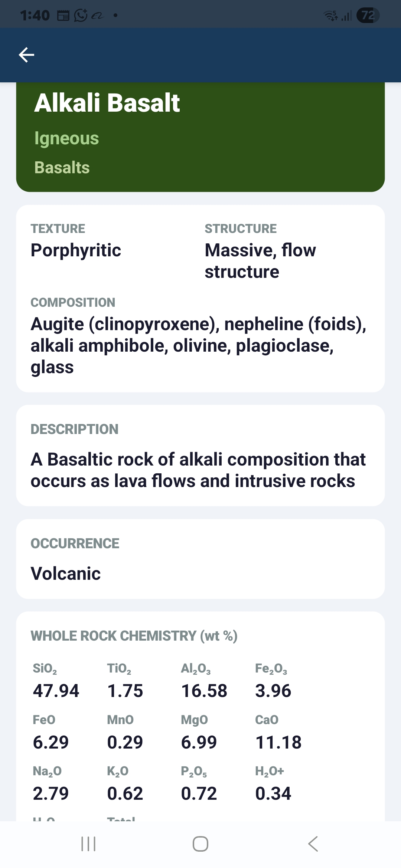The image size is (401, 868).
Task: Tap the Android back navigation chevron
Action: pos(313,844)
